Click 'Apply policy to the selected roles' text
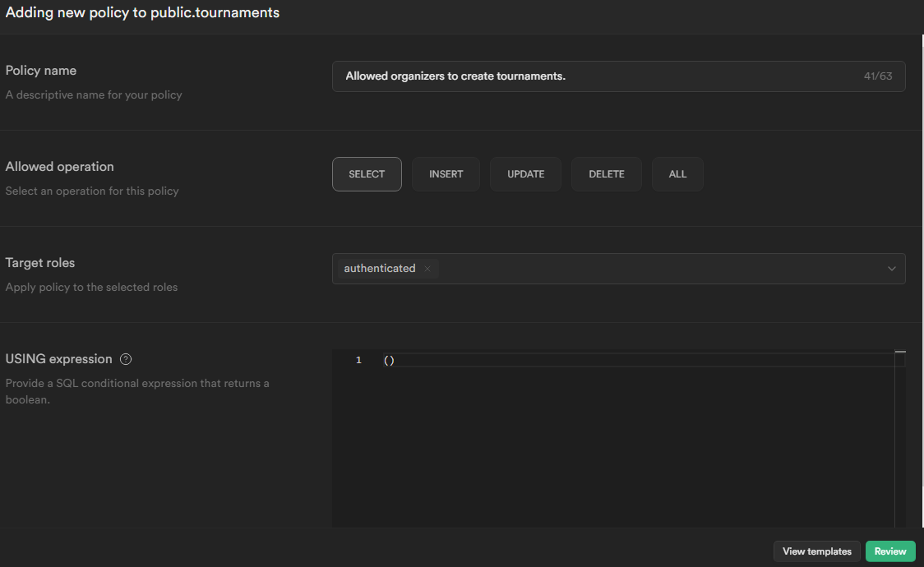924x567 pixels. pyautogui.click(x=91, y=288)
